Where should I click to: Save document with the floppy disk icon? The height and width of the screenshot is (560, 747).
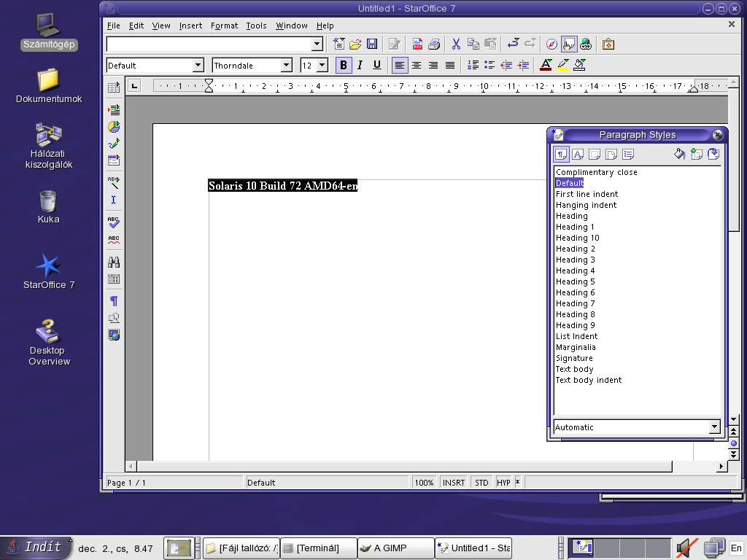click(371, 44)
